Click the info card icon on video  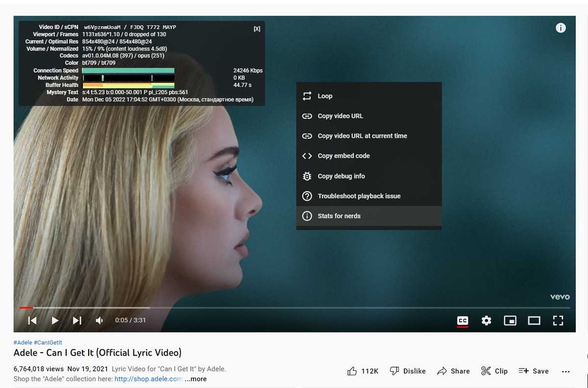pyautogui.click(x=561, y=28)
